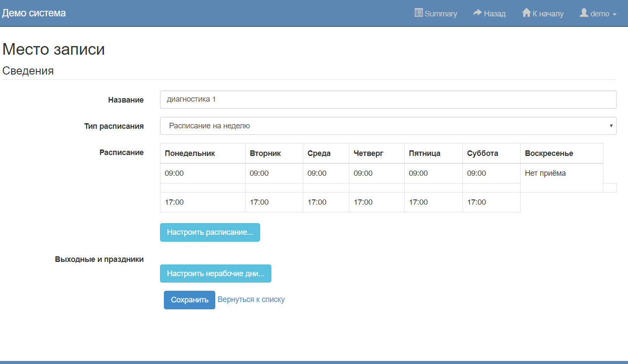Save the form with Сохранить
Screen dimensions: 628x364
pyautogui.click(x=189, y=300)
